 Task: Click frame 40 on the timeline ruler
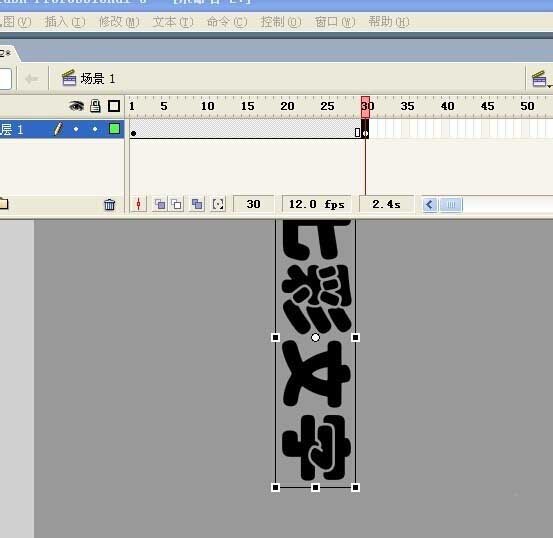[x=448, y=106]
